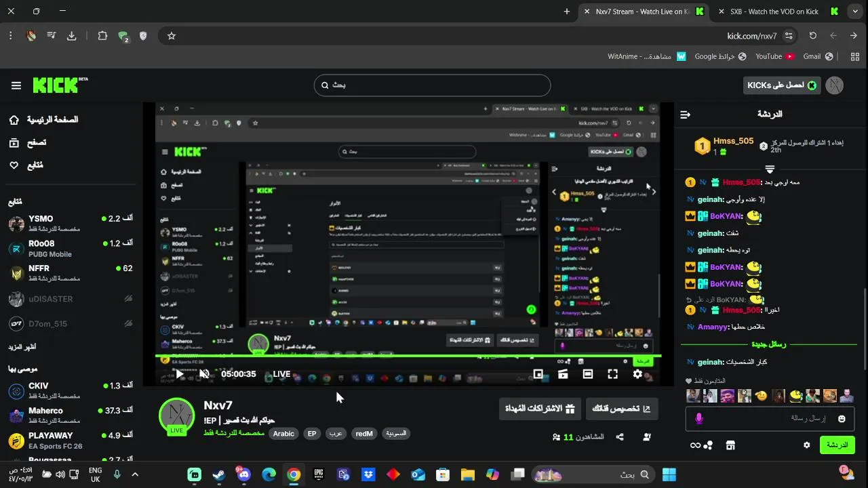The height and width of the screenshot is (488, 868).
Task: Open the emoji picker in chat
Action: point(842,419)
